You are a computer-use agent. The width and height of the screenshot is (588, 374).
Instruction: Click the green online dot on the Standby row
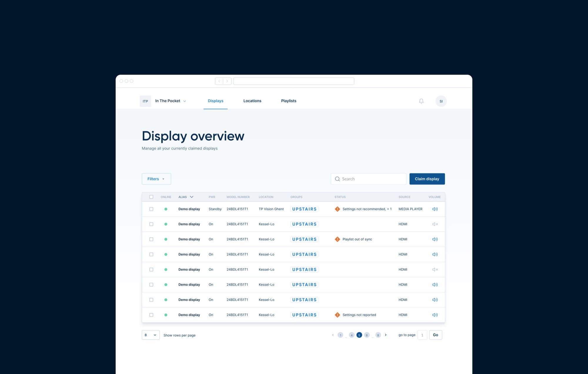166,209
